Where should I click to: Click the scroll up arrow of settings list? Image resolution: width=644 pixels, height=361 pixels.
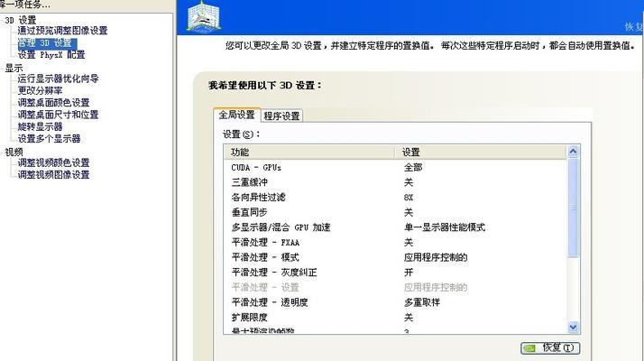pos(573,152)
